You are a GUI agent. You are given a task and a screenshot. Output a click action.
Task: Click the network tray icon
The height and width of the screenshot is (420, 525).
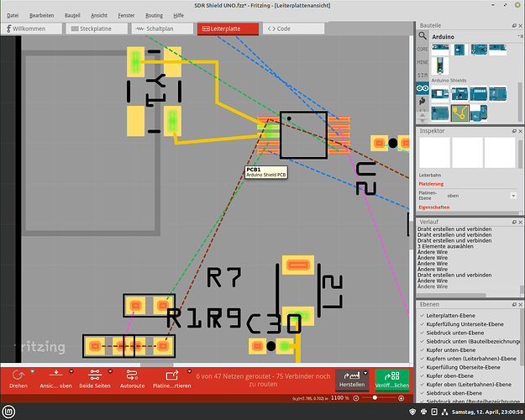point(444,412)
